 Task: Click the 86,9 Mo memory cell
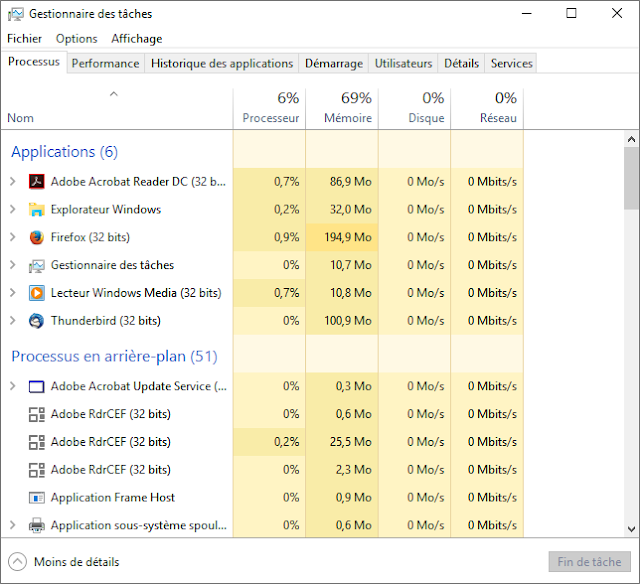(342, 182)
